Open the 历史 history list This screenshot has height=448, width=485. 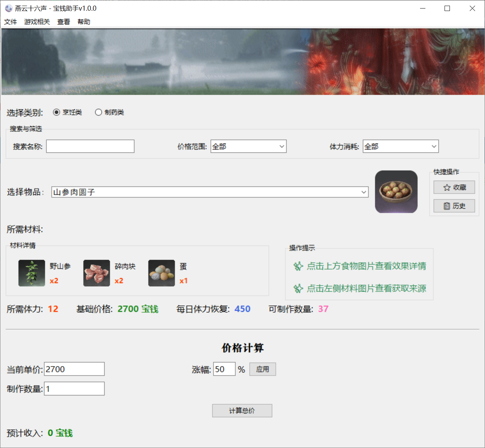pyautogui.click(x=454, y=206)
